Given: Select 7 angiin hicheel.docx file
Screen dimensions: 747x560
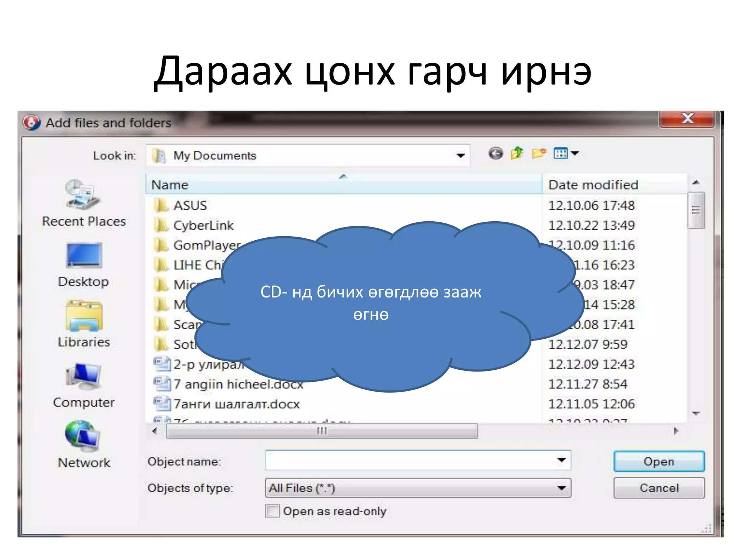Looking at the screenshot, I should click(238, 384).
